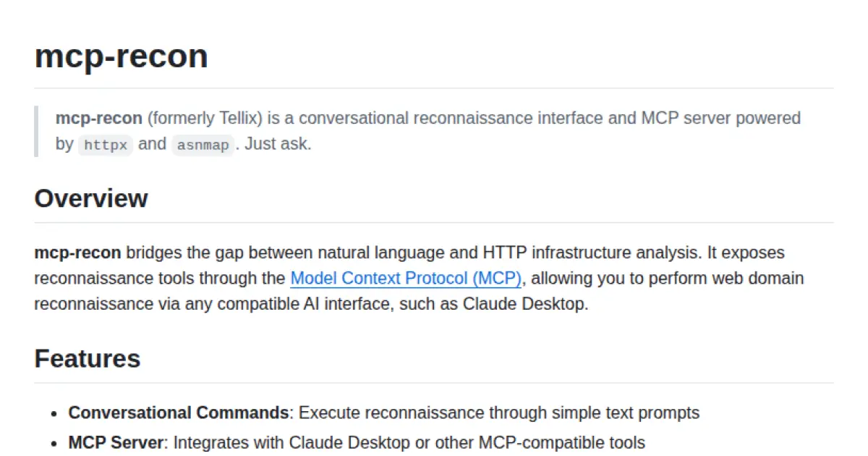Select the Overview section heading
This screenshot has height=456, width=868.
click(91, 198)
